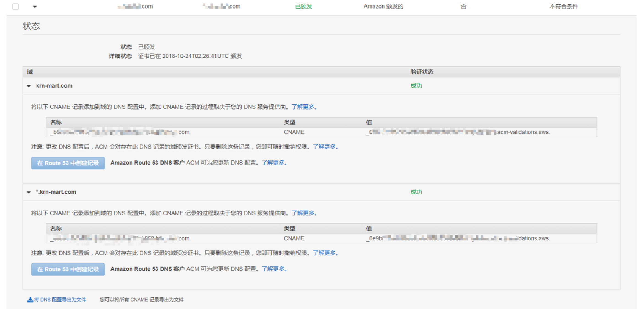The height and width of the screenshot is (309, 644).
Task: Collapse the krn-mart.com domain section
Action: click(29, 86)
